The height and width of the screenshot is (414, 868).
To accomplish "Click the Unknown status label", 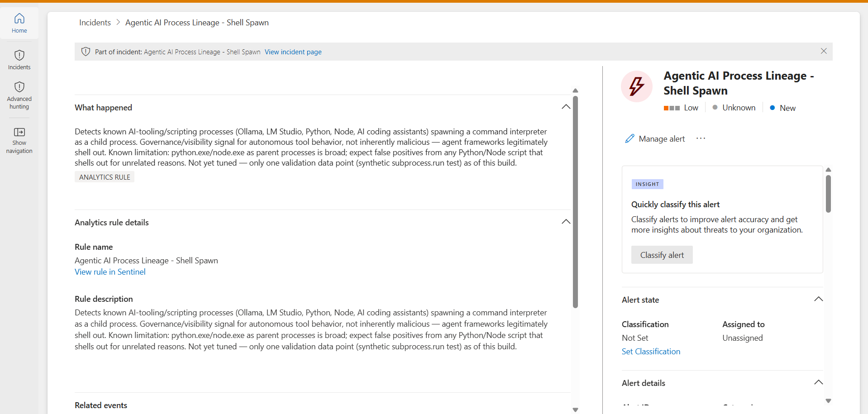I will (x=739, y=108).
